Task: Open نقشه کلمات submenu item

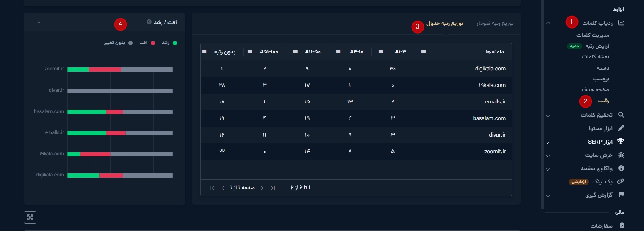Action: (x=596, y=57)
